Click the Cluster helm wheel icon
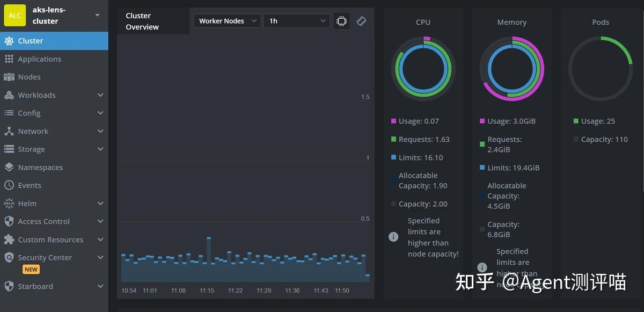644x312 pixels. [9, 41]
